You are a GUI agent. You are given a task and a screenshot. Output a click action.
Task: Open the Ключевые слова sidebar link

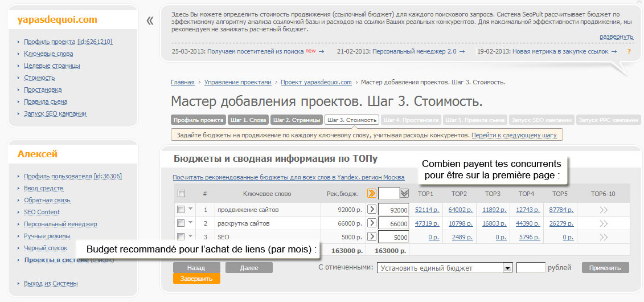[x=48, y=54]
